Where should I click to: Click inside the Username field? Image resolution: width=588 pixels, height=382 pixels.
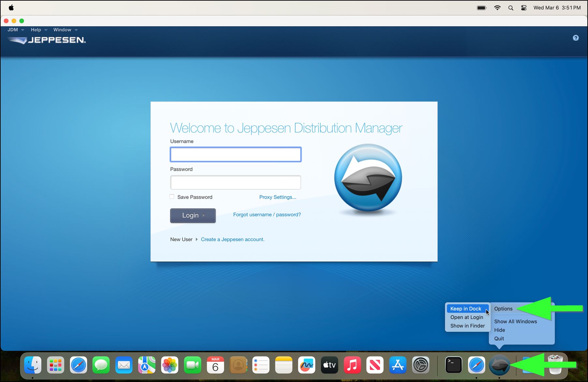click(x=235, y=154)
